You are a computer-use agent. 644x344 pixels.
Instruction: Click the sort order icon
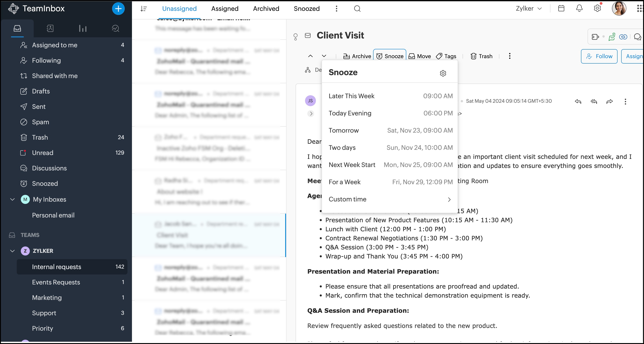[x=143, y=9]
